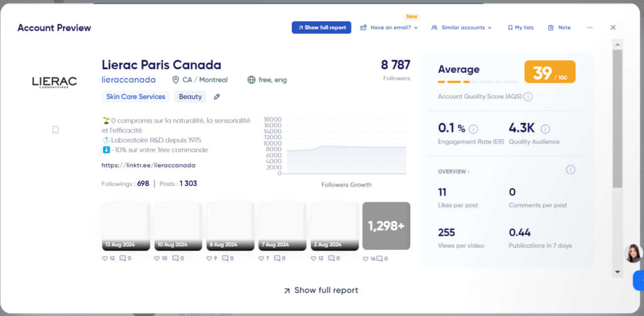Click the lieraccanada username link
This screenshot has width=644, height=316.
(128, 80)
